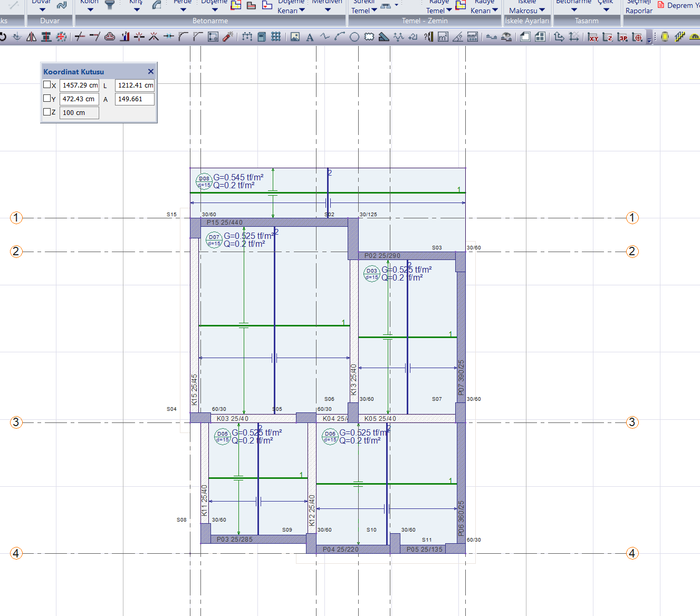Expand the Döşeme dropdown
This screenshot has height=616, width=700.
pos(215,9)
